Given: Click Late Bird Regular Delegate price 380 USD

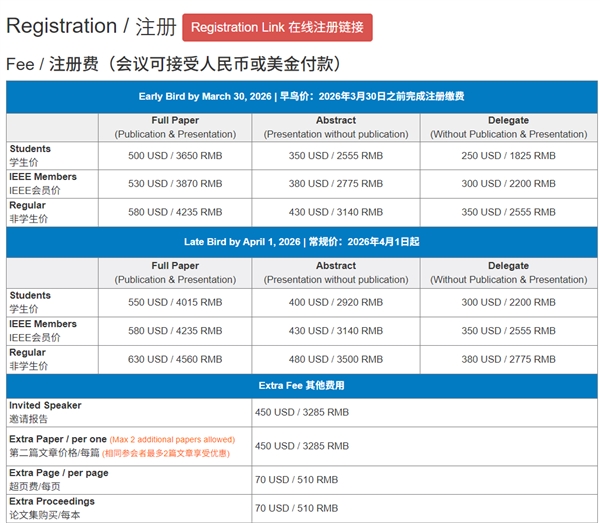Looking at the screenshot, I should 508,358.
